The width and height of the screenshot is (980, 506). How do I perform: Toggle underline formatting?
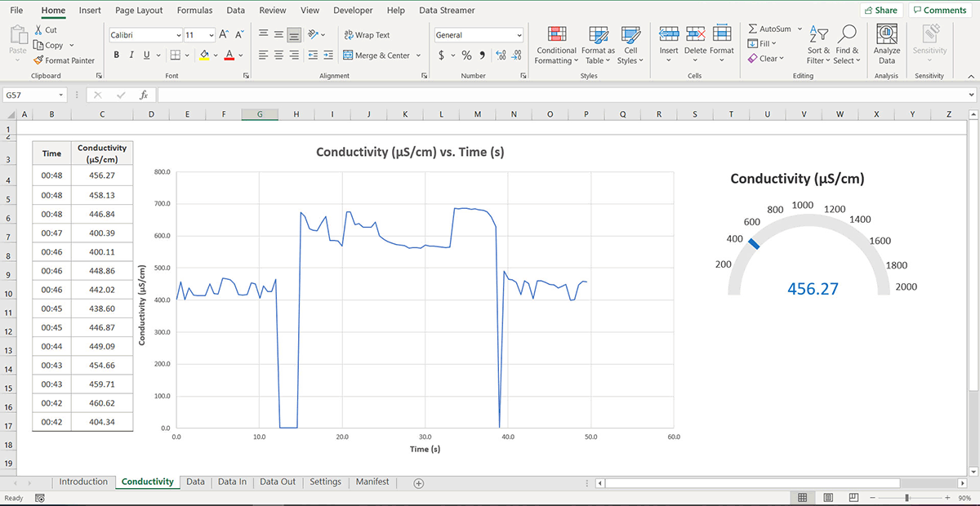click(x=146, y=55)
